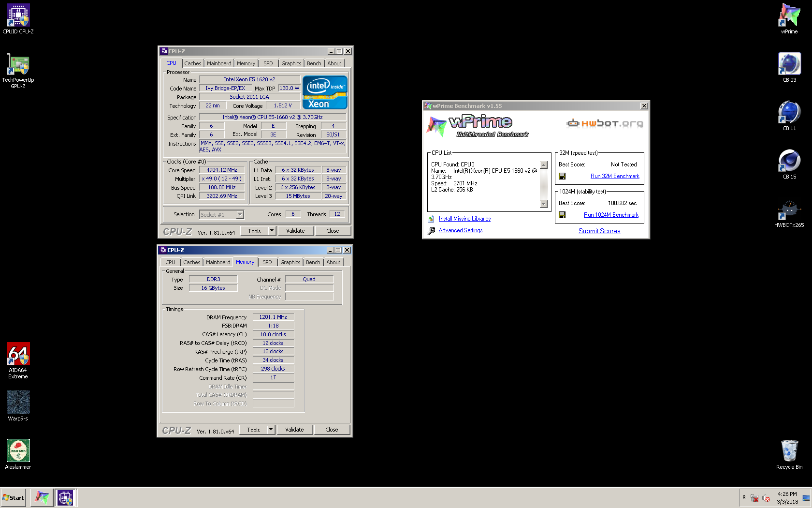
Task: Click Validate in the lower CPU-Z window
Action: 294,430
